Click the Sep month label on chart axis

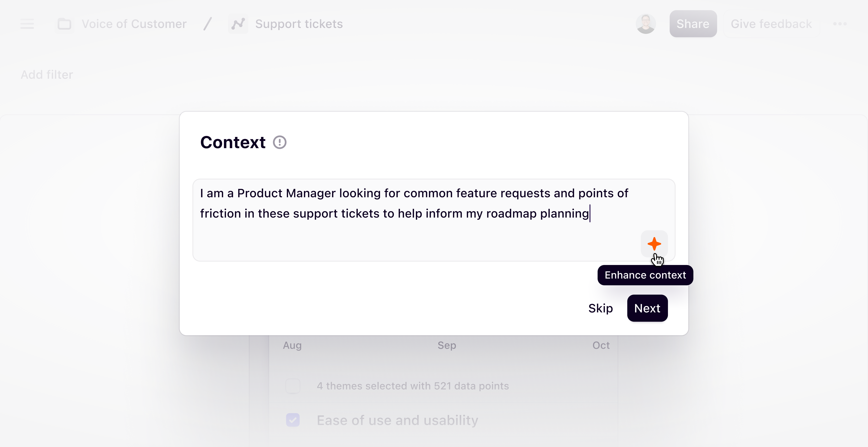(447, 345)
